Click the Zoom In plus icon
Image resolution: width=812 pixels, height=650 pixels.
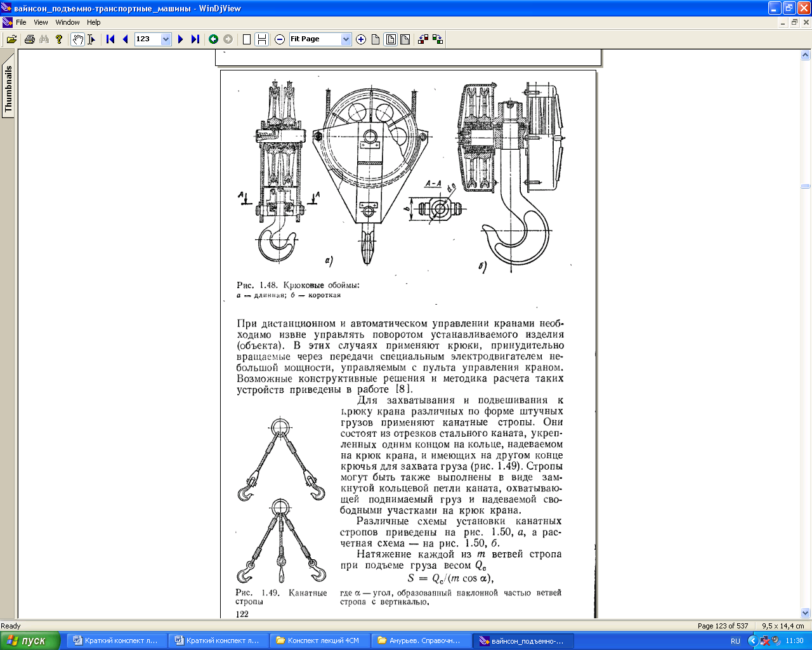tap(361, 39)
